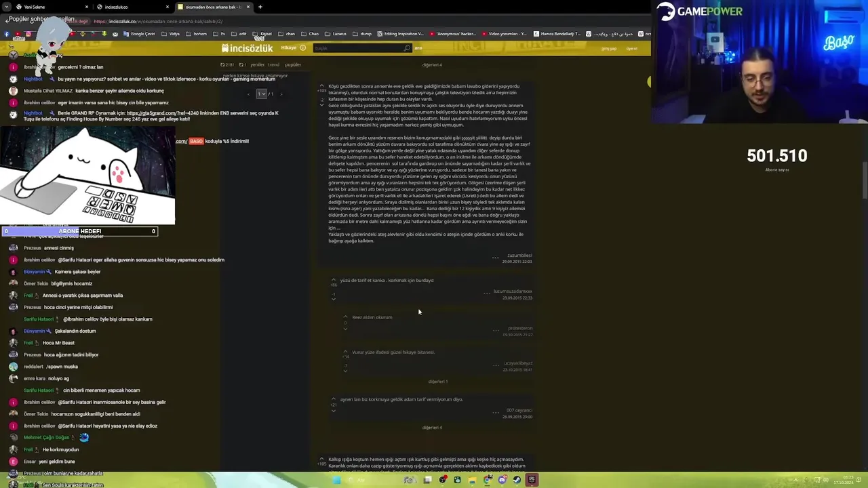Open the 'Google Çeviri' bookmark
Image resolution: width=868 pixels, height=488 pixels.
click(139, 34)
